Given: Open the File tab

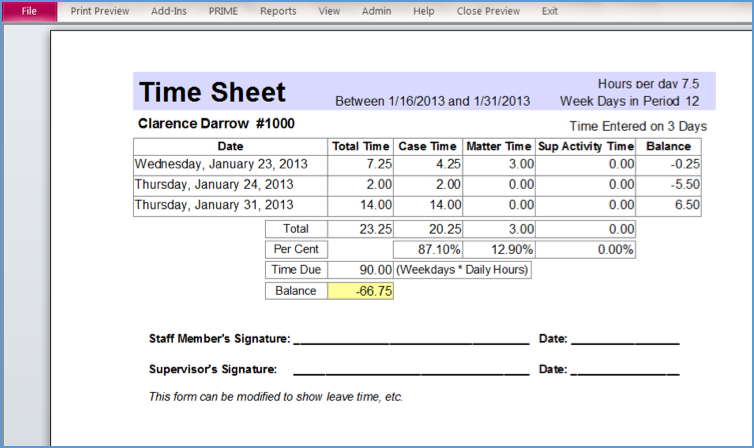Looking at the screenshot, I should pyautogui.click(x=29, y=11).
